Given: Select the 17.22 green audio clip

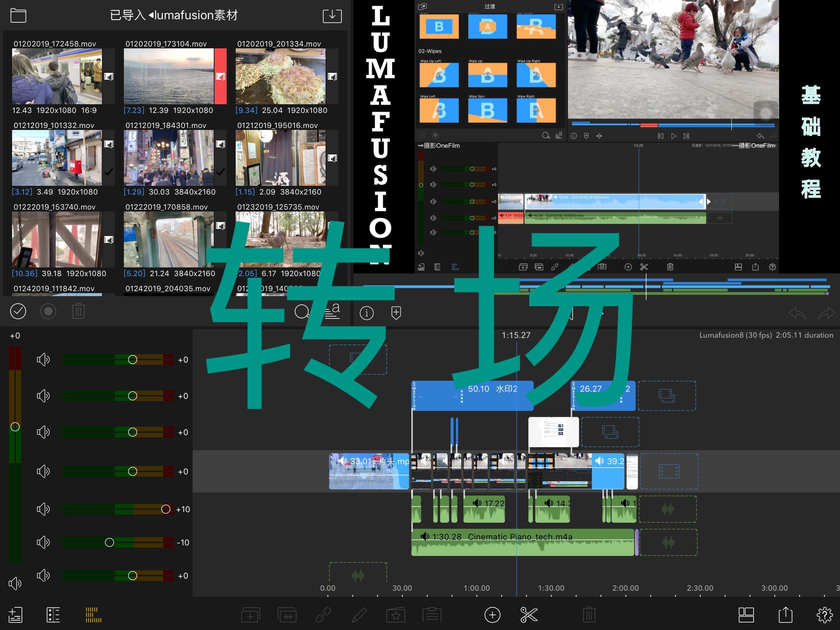Looking at the screenshot, I should (484, 509).
